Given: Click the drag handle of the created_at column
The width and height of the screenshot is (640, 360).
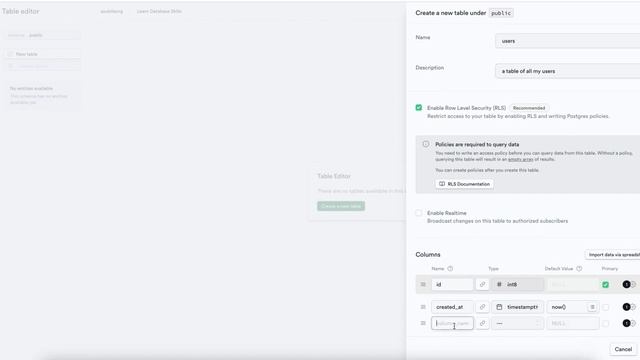Looking at the screenshot, I should pyautogui.click(x=423, y=307).
